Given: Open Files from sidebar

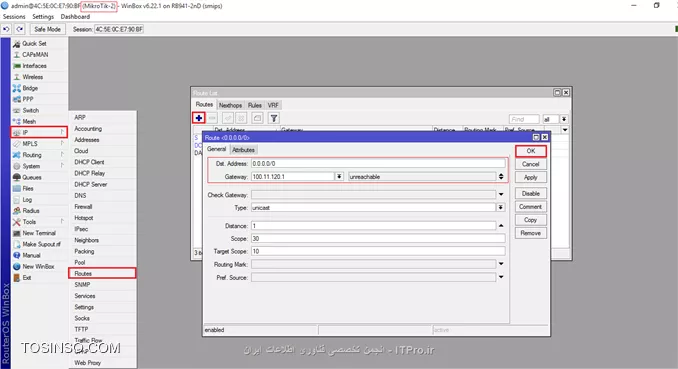Looking at the screenshot, I should [28, 189].
